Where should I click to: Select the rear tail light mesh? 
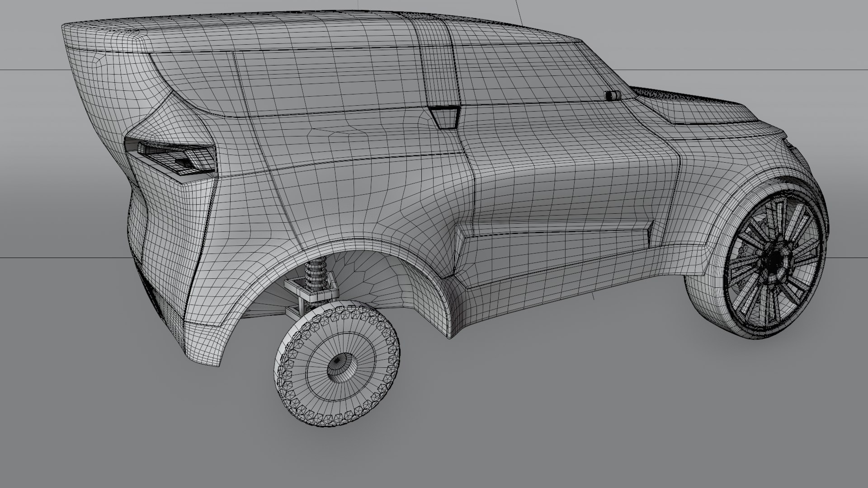176,158
